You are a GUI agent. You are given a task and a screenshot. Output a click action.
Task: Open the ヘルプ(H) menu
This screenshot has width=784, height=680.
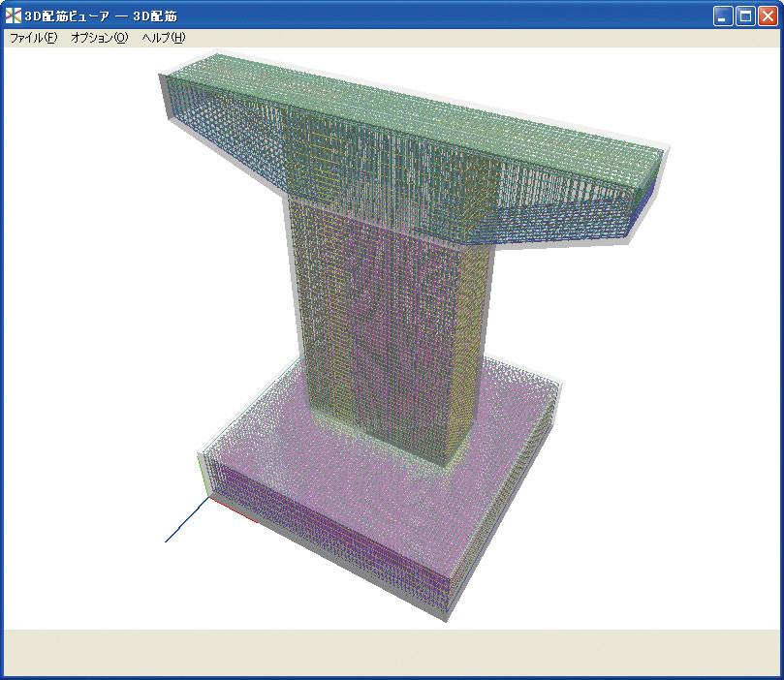[164, 38]
